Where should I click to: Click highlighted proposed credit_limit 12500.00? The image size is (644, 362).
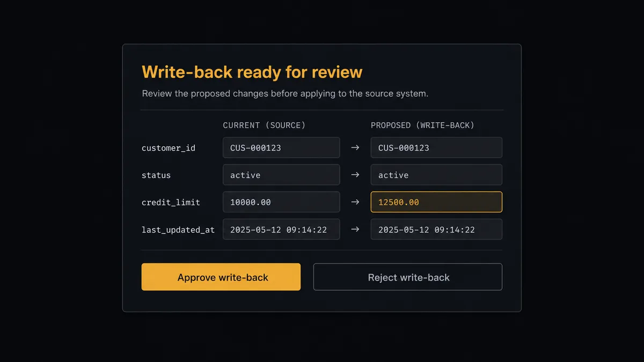(436, 202)
